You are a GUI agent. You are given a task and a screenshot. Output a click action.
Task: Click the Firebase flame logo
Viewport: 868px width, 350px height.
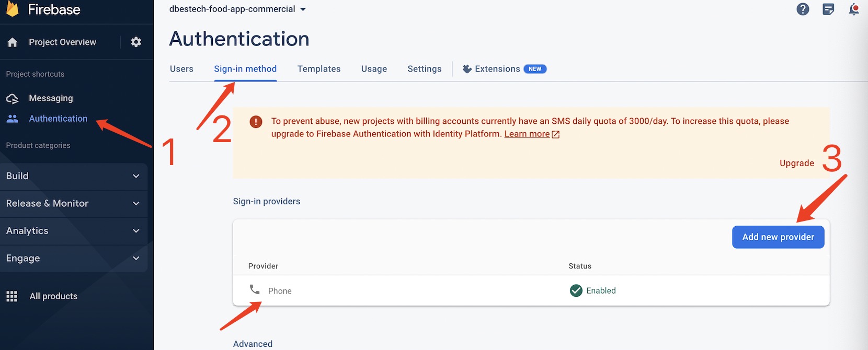coord(12,9)
